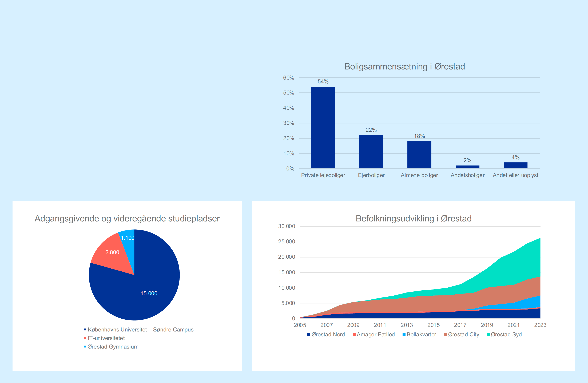
Task: Click the Adgangsgivende og videregående studiepladser title
Action: point(127,218)
